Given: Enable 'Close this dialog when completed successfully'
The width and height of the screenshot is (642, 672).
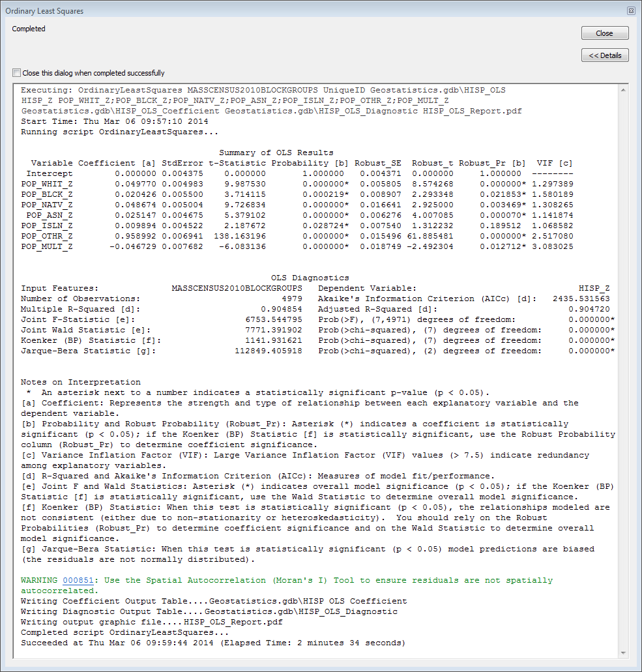Looking at the screenshot, I should coord(16,73).
